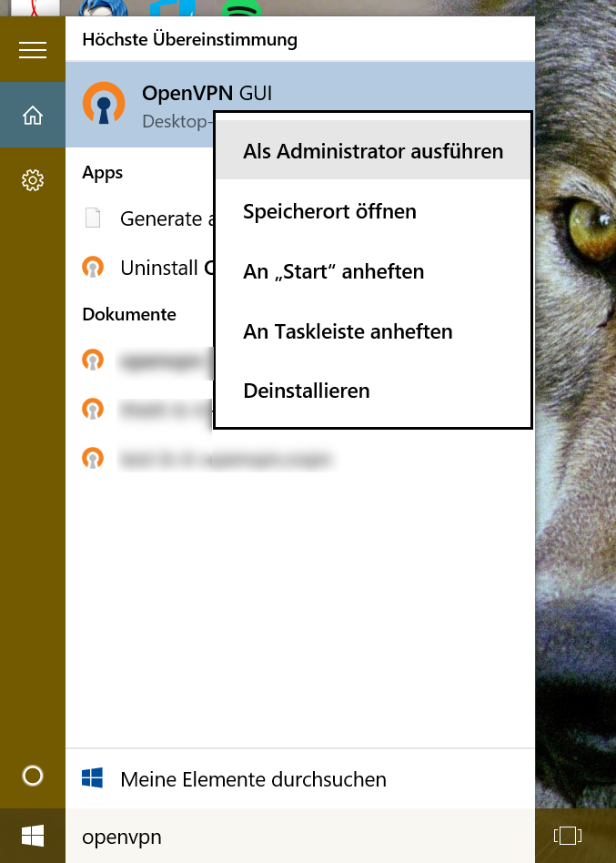616x863 pixels.
Task: Click the Cortana circle icon
Action: (x=33, y=776)
